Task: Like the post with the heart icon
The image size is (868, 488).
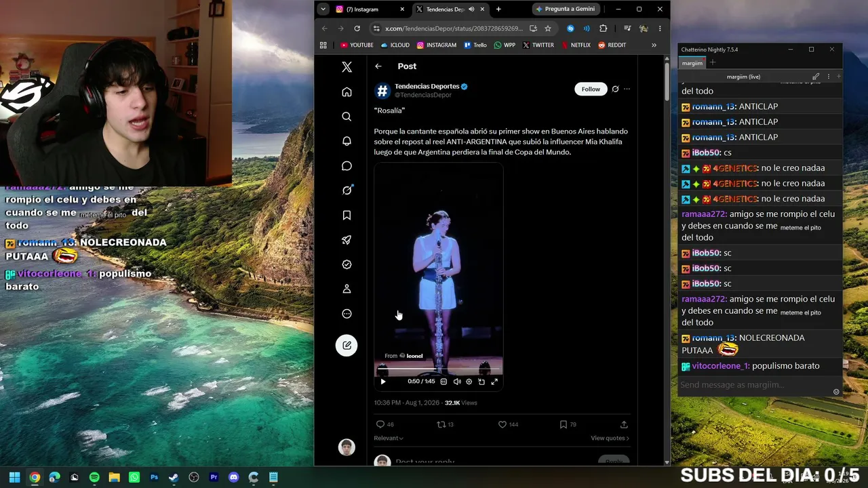Action: [502, 424]
